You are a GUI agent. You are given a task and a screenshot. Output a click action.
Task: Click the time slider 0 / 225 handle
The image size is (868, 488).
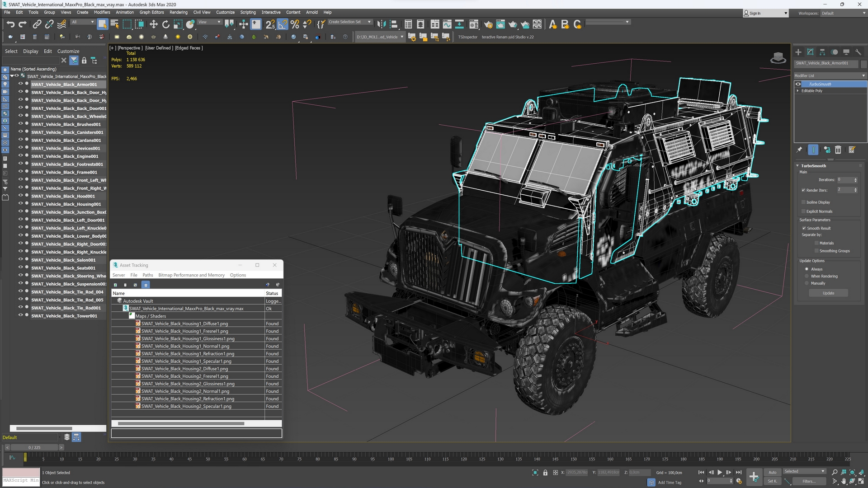(34, 447)
